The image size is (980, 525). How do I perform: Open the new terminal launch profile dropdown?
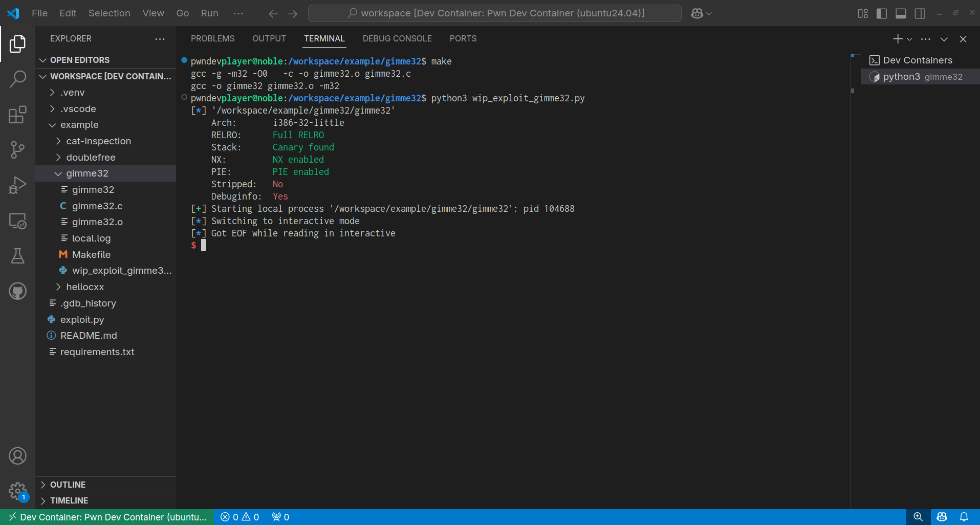(x=909, y=39)
